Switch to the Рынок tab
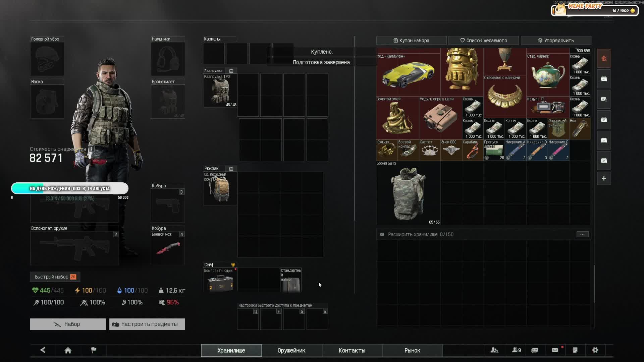This screenshot has height=362, width=644. 412,350
